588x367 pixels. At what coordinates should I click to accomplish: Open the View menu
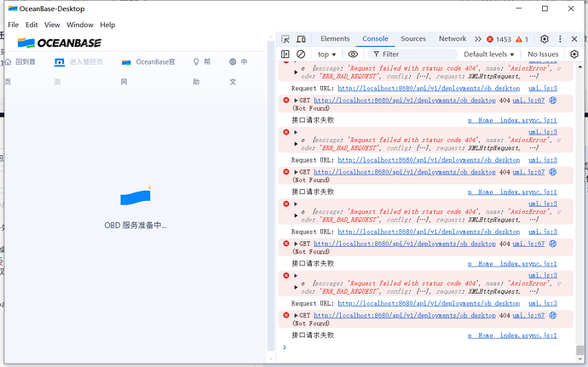tap(52, 25)
